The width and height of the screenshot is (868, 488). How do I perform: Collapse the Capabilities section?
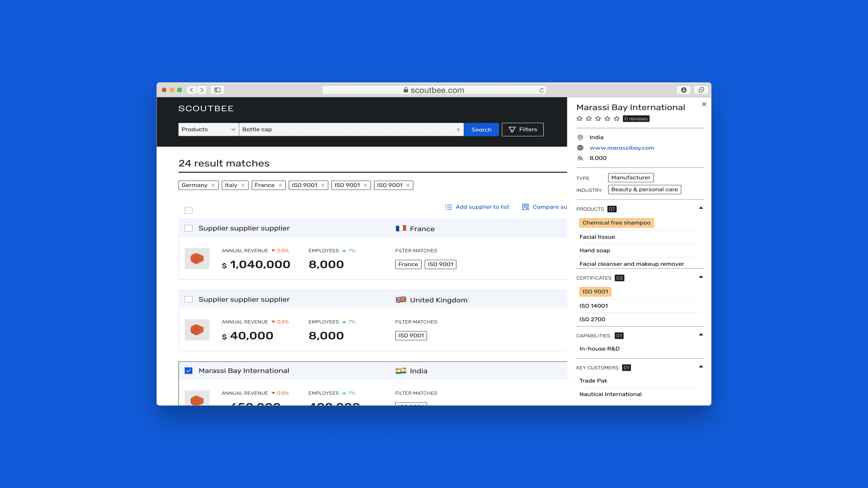coord(701,335)
